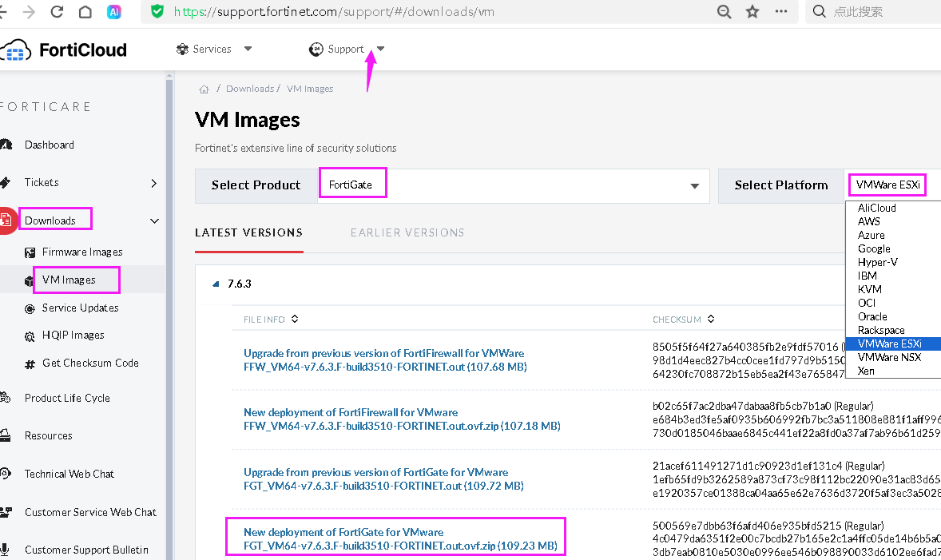Click the HQIP Images icon
The height and width of the screenshot is (560, 941).
click(x=30, y=336)
